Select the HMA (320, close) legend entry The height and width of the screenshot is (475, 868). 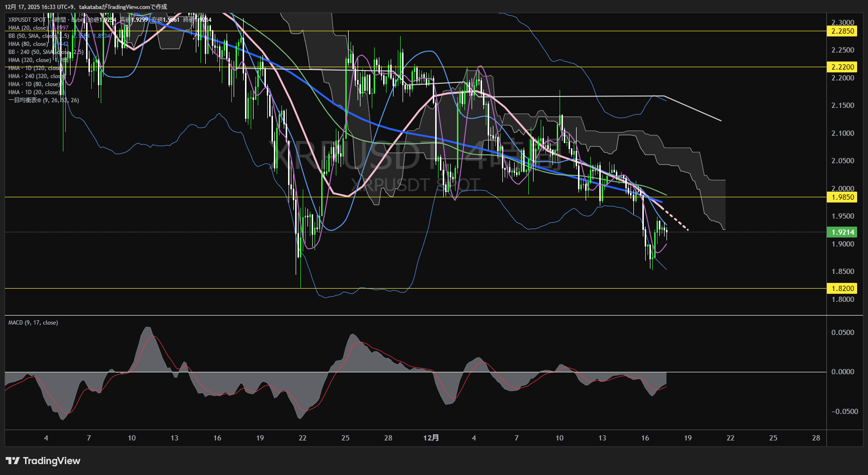[29, 60]
